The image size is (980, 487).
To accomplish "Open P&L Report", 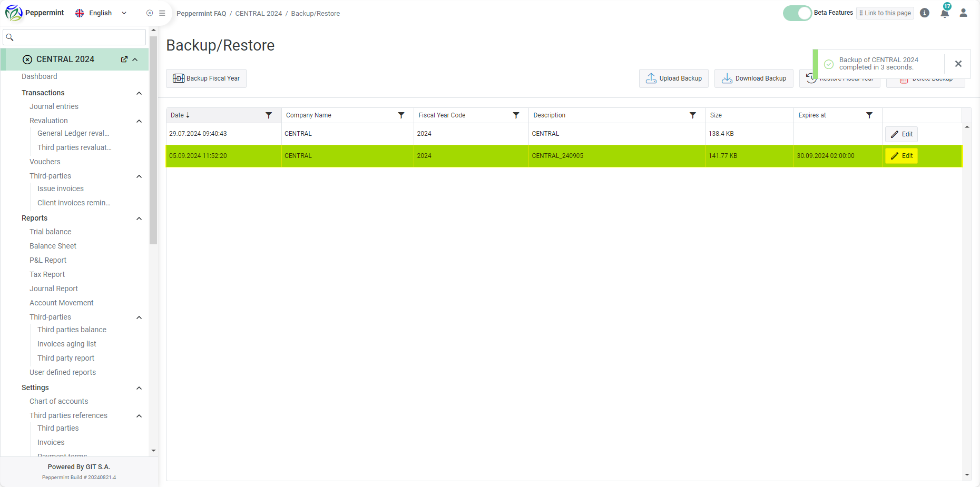I will pyautogui.click(x=48, y=260).
